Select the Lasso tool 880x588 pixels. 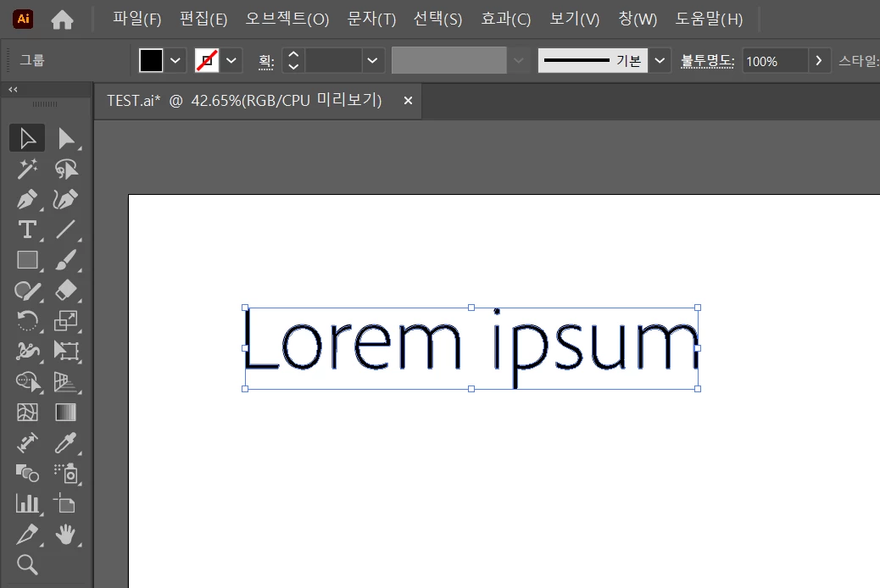click(x=65, y=169)
